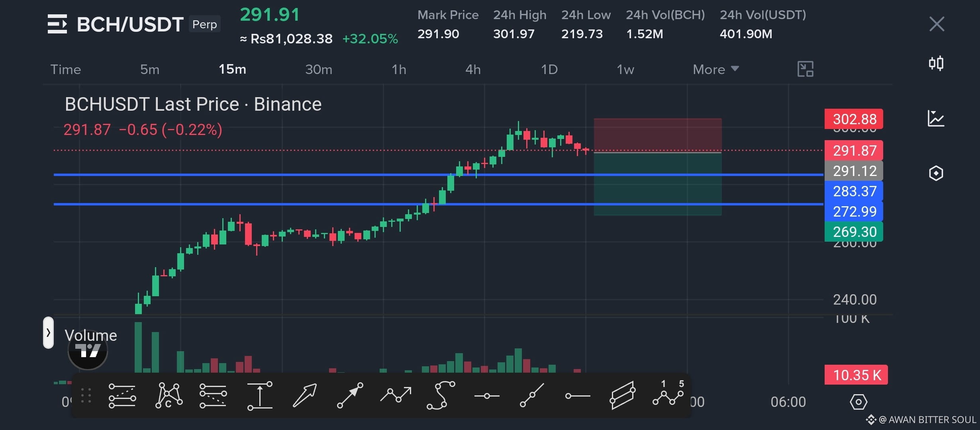Select the green profit zone of short position

658,184
